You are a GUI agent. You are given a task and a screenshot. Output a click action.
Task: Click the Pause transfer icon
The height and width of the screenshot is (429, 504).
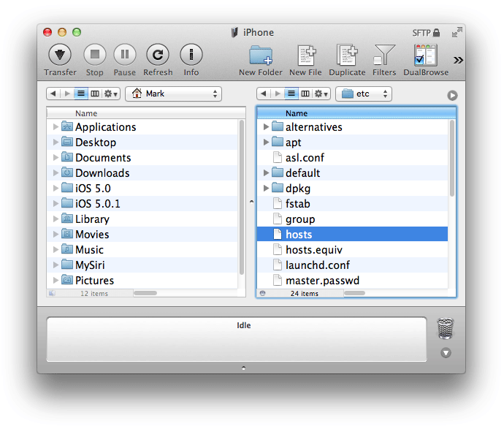pyautogui.click(x=124, y=55)
